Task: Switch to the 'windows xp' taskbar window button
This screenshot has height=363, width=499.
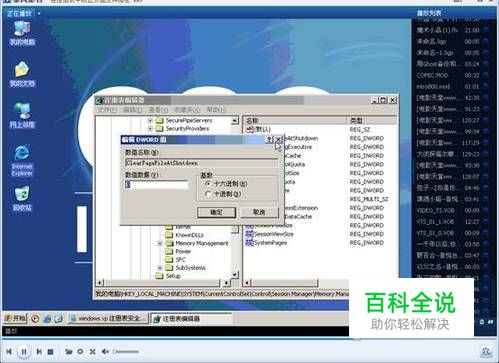Action: [x=107, y=318]
